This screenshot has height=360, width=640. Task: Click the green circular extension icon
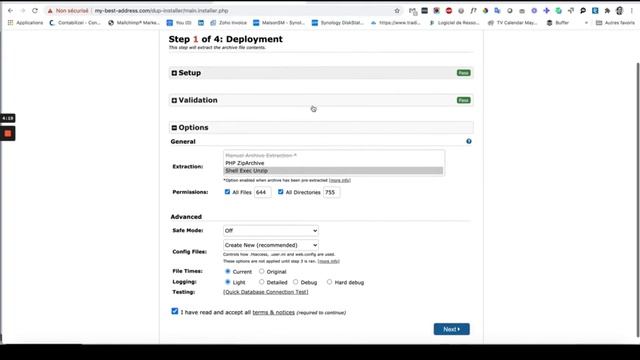point(558,11)
